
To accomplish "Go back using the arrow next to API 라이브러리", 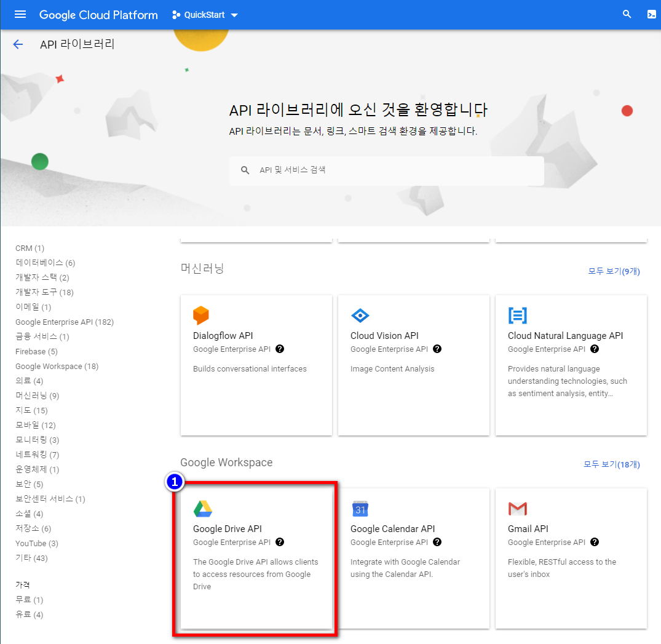I will point(18,44).
